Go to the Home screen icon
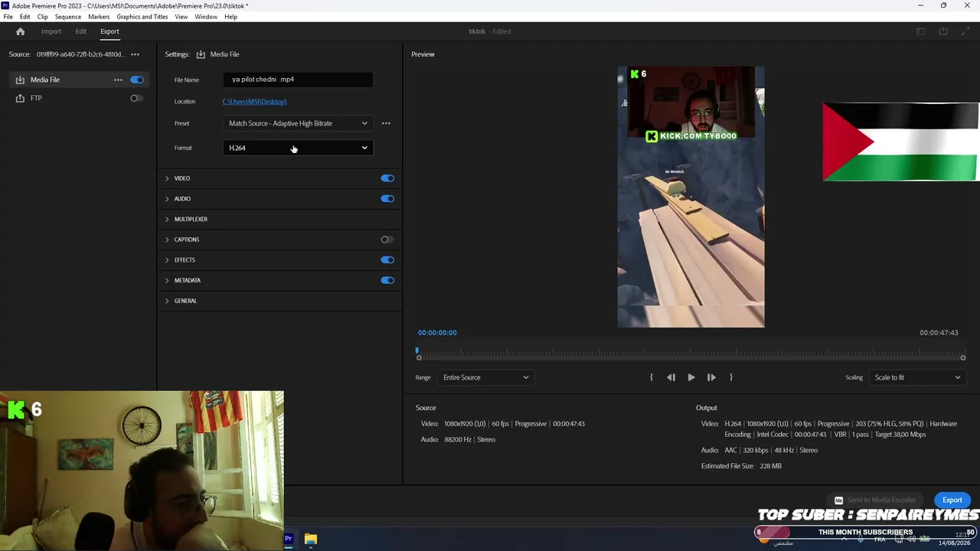The width and height of the screenshot is (980, 551). (x=21, y=31)
